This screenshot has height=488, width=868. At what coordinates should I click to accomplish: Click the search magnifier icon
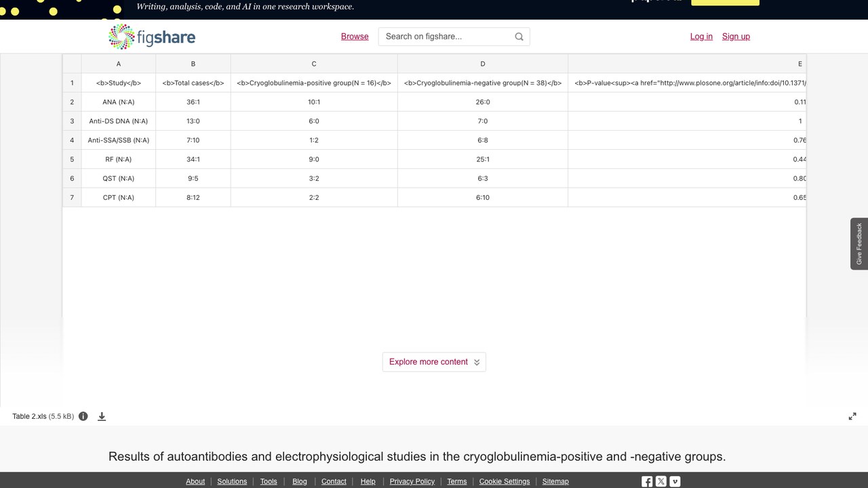point(519,37)
